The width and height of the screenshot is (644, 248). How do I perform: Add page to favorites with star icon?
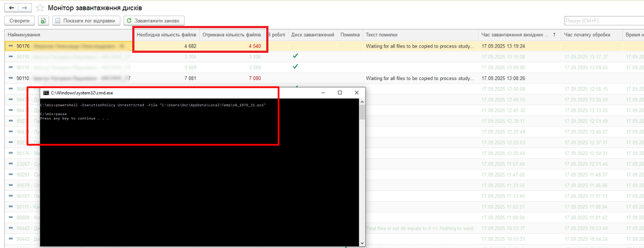coord(40,8)
